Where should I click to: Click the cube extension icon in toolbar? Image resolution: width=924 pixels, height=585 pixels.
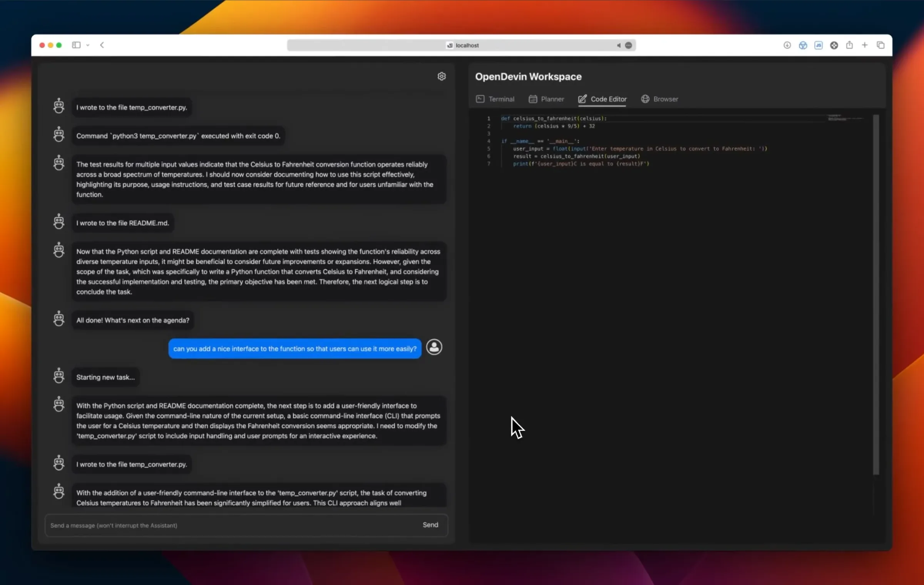803,45
